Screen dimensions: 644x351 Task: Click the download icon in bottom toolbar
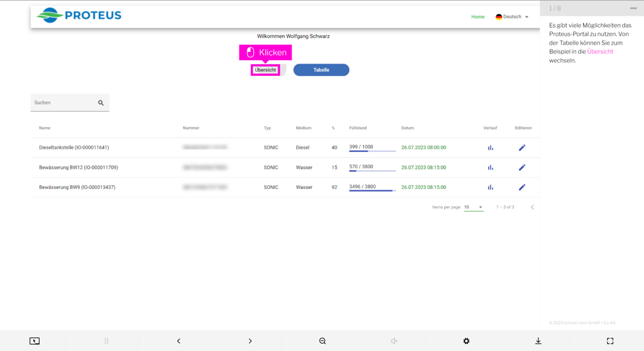538,341
